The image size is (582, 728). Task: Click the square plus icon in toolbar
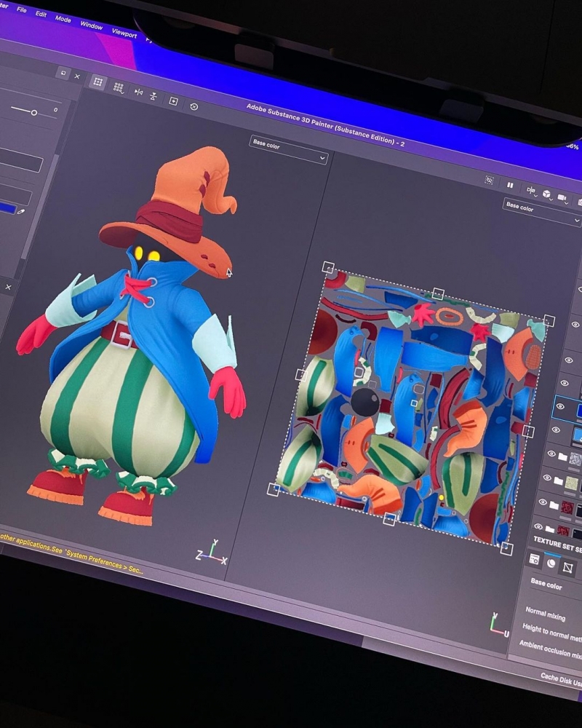tap(173, 101)
